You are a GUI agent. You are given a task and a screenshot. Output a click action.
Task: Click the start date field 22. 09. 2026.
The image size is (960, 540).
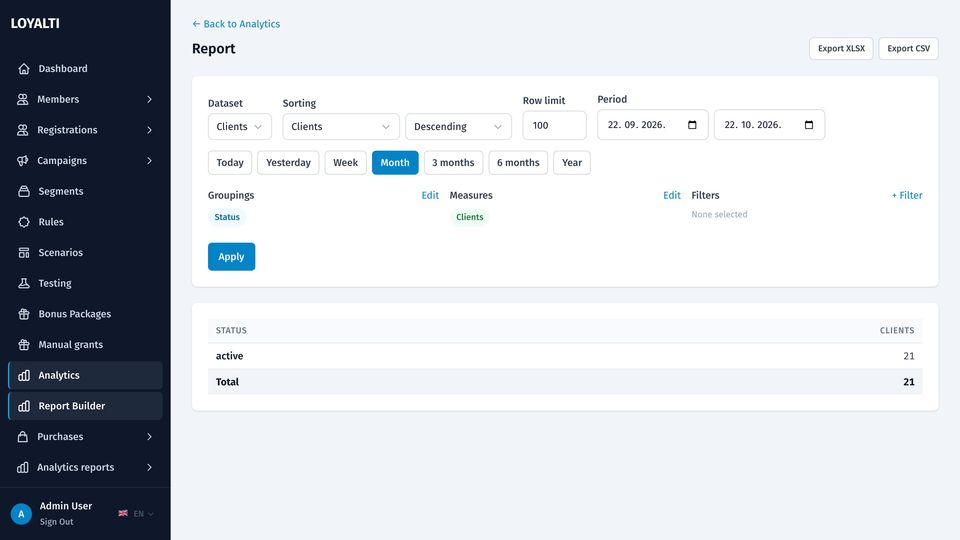pos(653,125)
